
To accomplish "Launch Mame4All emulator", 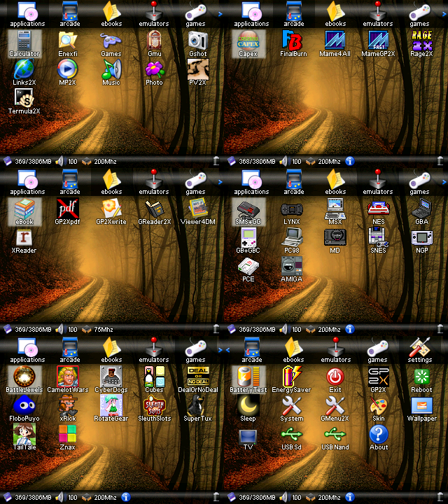I will click(x=335, y=43).
